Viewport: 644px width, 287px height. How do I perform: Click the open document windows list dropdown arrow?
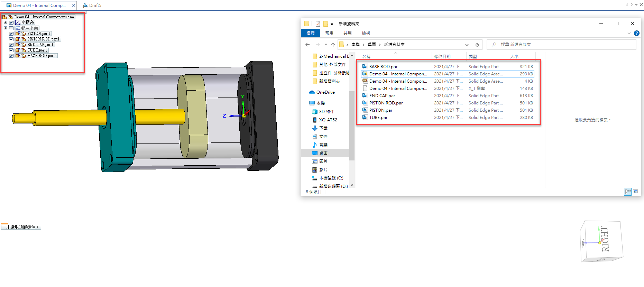point(636,5)
